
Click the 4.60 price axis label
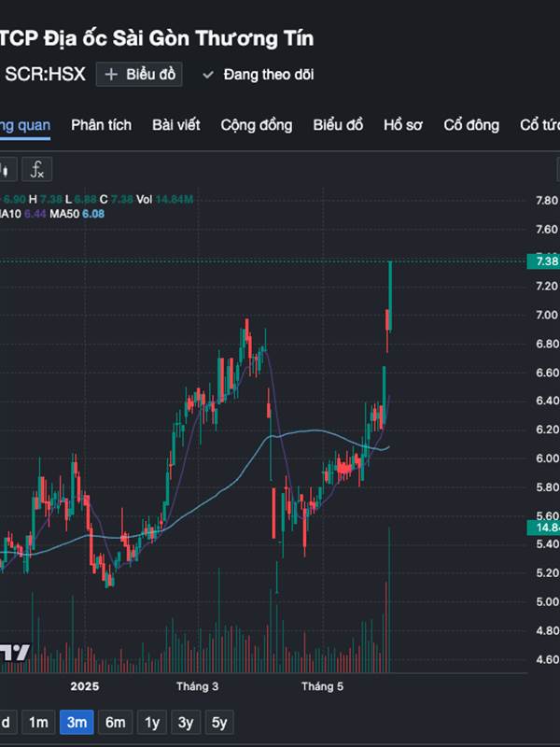[x=547, y=660]
